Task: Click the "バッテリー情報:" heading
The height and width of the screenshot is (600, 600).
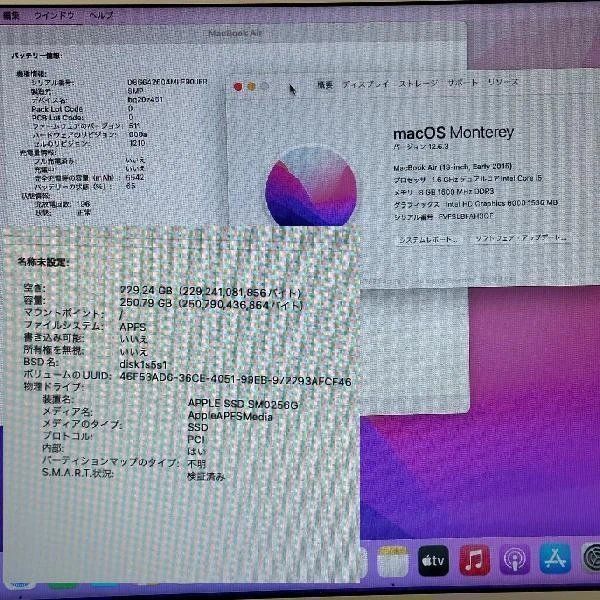Action: coord(37,56)
